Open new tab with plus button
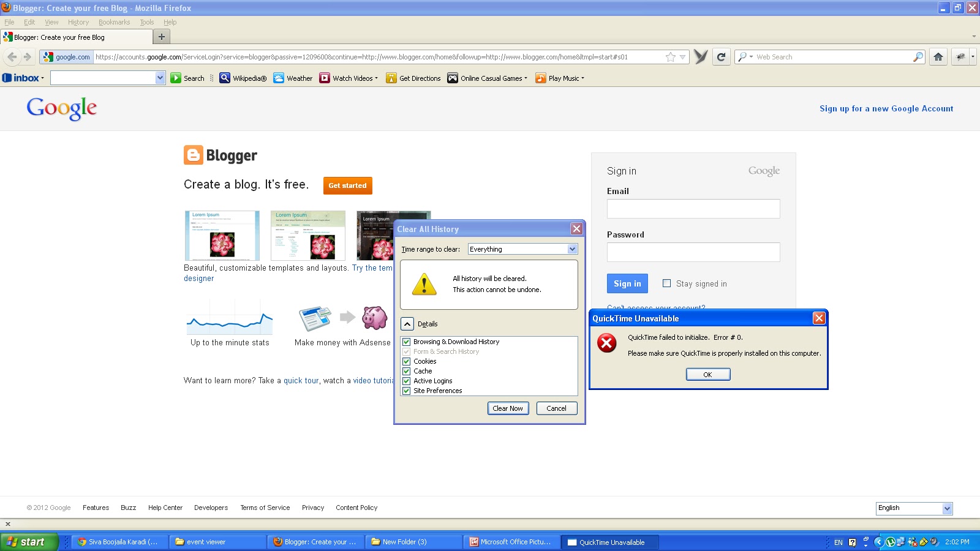980x551 pixels. coord(162,37)
